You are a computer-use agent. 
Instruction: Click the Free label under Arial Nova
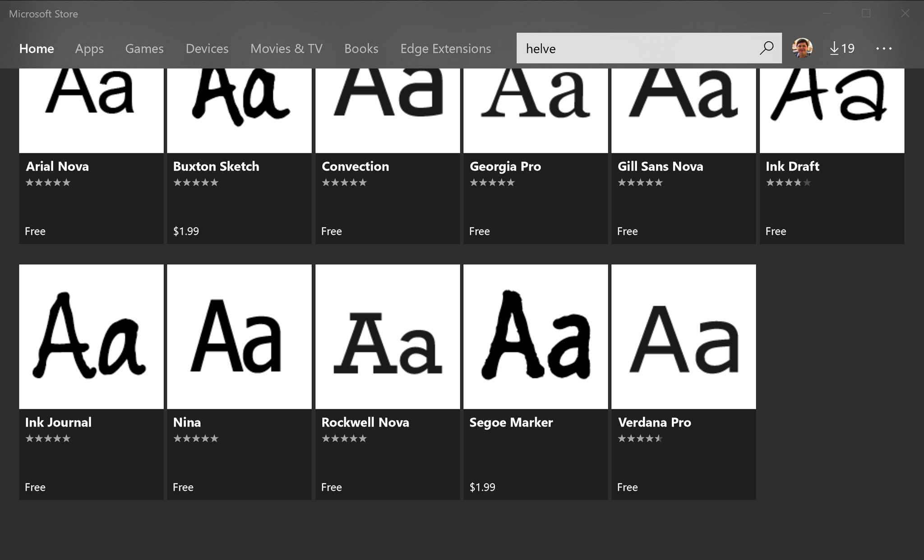(35, 231)
